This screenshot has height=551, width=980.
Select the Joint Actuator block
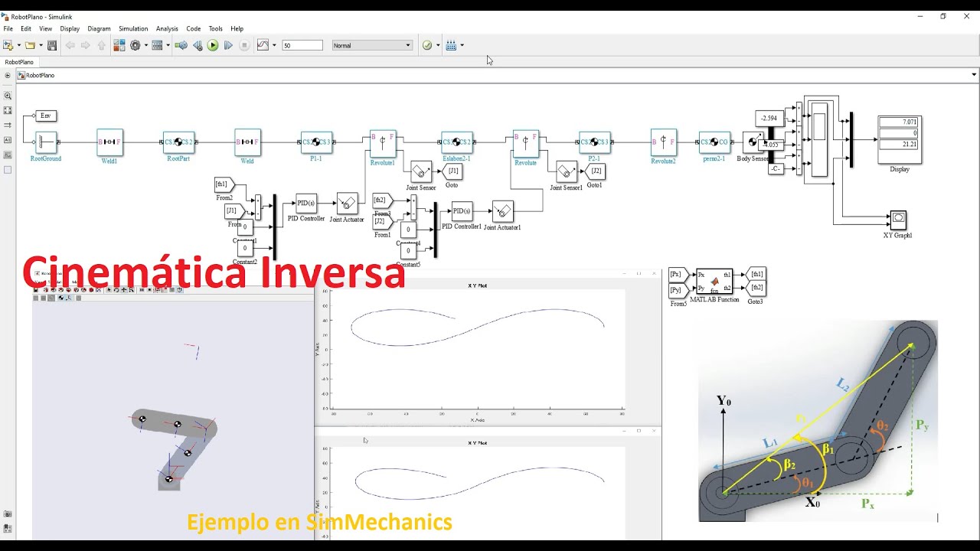coord(348,204)
